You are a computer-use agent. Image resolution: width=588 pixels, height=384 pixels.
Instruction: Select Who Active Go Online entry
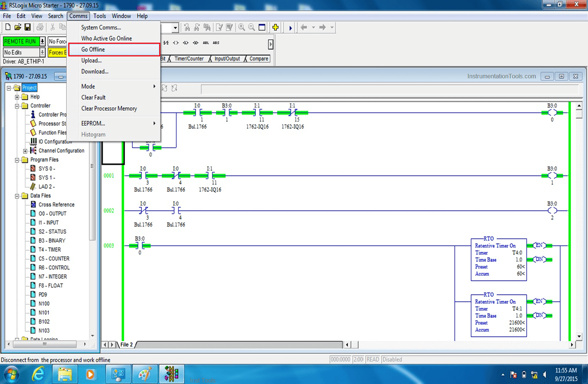(x=114, y=39)
